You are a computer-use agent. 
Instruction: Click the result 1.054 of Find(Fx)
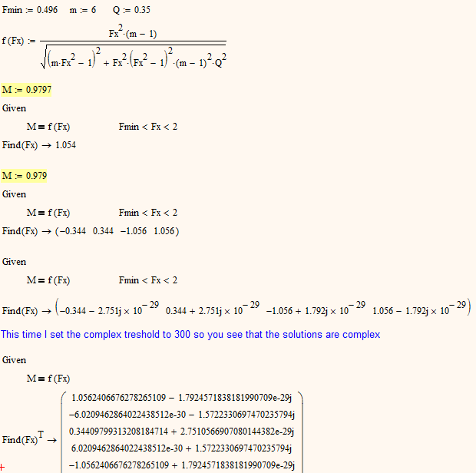(65, 145)
